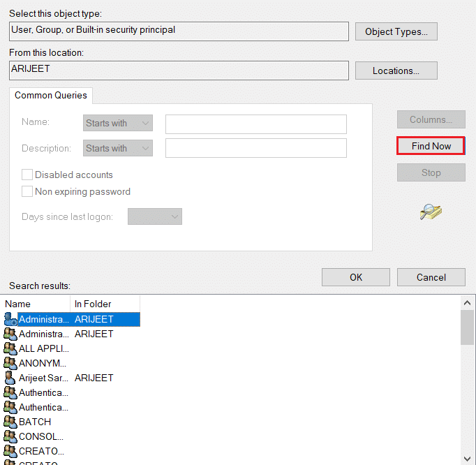Confirm selection with OK
476x465 pixels.
(356, 277)
